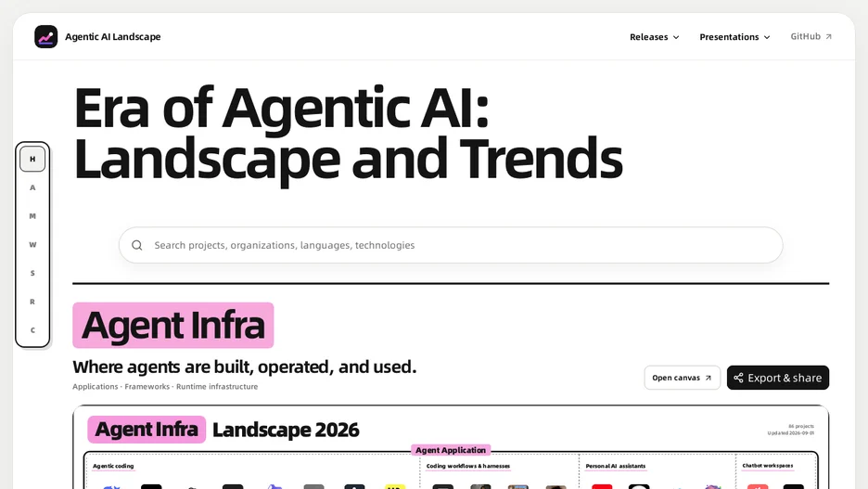Click the Agentic coding category label
Image resolution: width=868 pixels, height=489 pixels.
(x=113, y=467)
